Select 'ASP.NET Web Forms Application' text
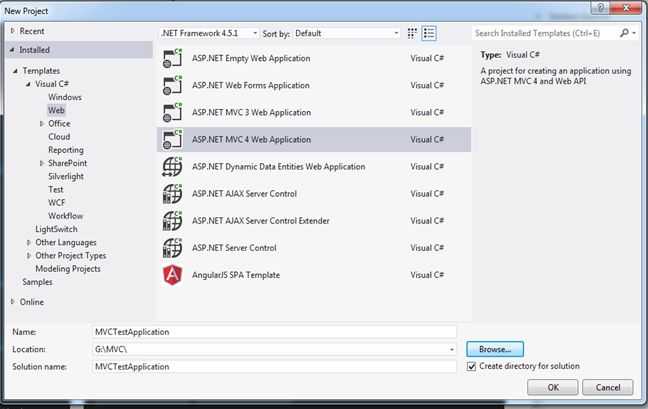Viewport: 648px width, 409px height. pos(250,86)
